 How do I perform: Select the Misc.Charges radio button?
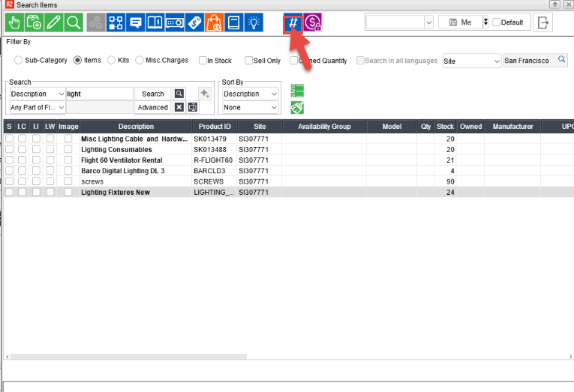140,60
